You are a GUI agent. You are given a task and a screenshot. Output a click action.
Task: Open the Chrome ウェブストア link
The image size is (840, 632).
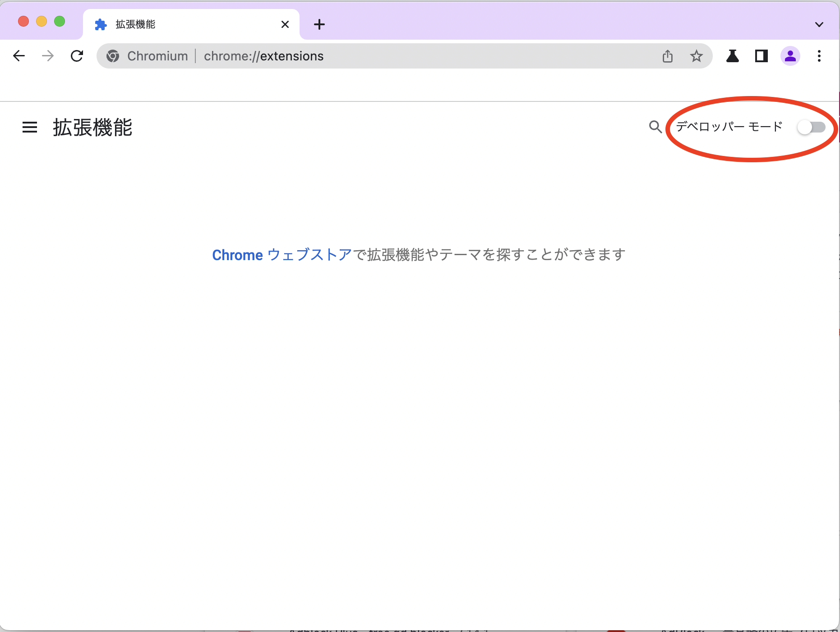(282, 255)
